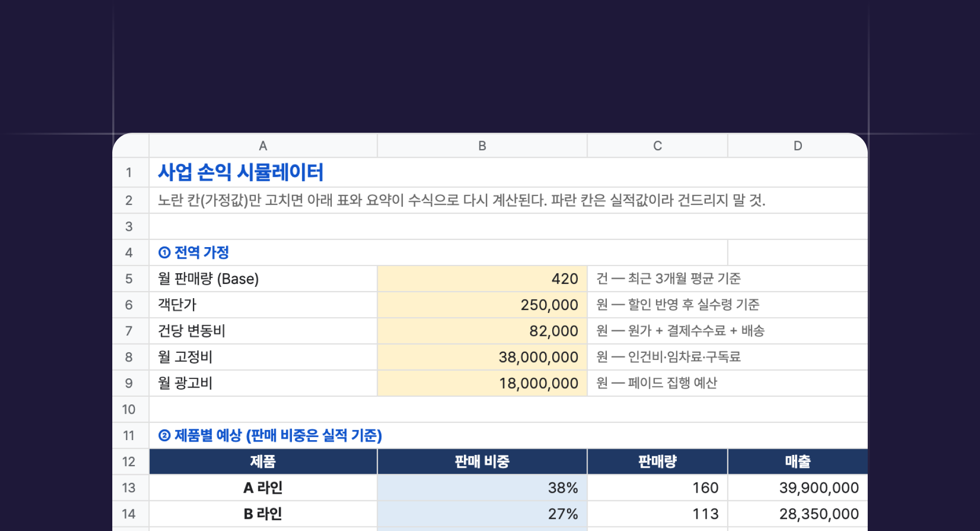Select the '월 고정비' label cell
Viewport: 980px width, 531px height.
tap(263, 357)
